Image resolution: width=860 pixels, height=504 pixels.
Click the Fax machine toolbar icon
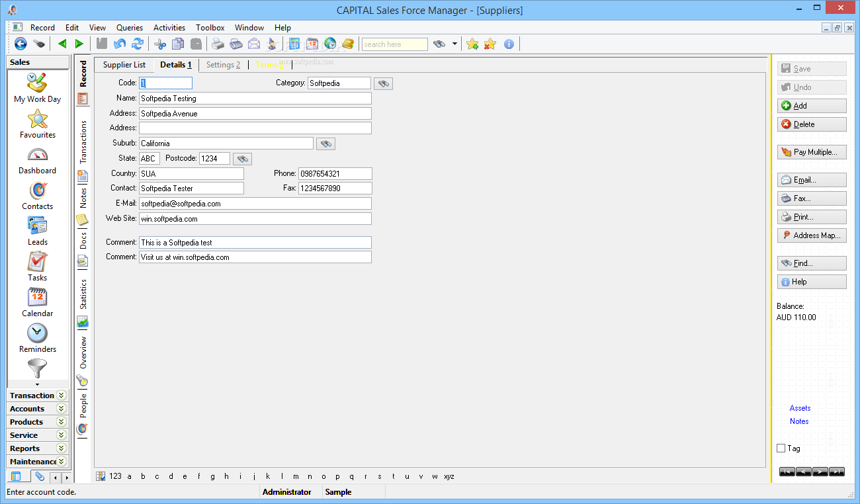click(236, 44)
